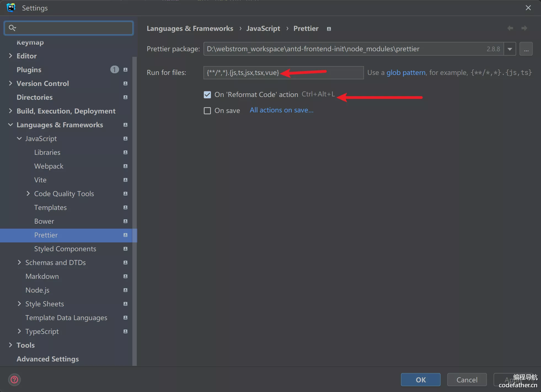
Task: Click project icon on Style Sheets row
Action: click(x=125, y=304)
